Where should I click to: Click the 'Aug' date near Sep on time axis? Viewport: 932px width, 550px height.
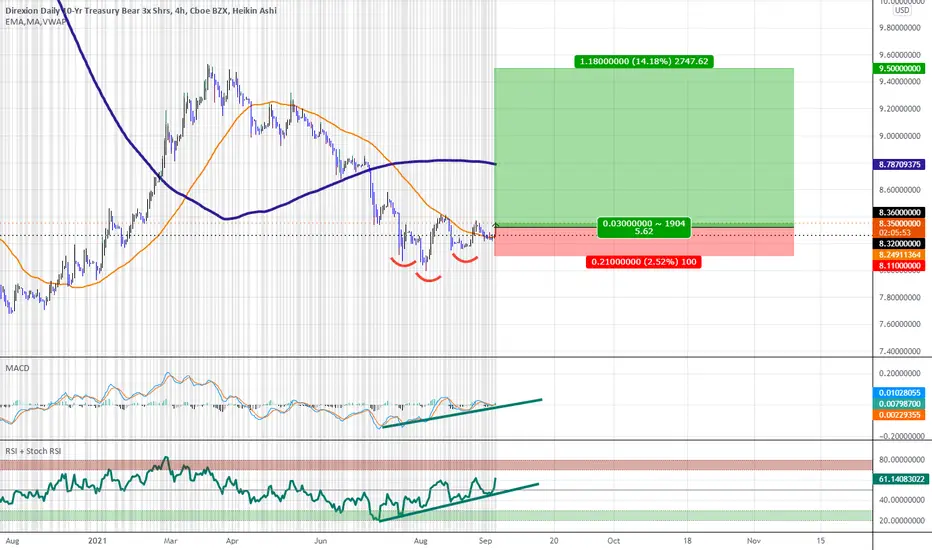click(421, 540)
